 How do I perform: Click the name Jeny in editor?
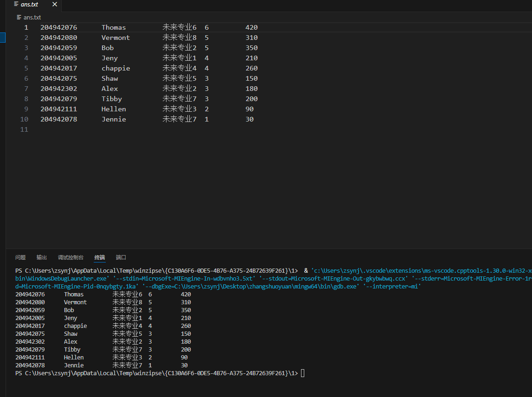tap(109, 58)
